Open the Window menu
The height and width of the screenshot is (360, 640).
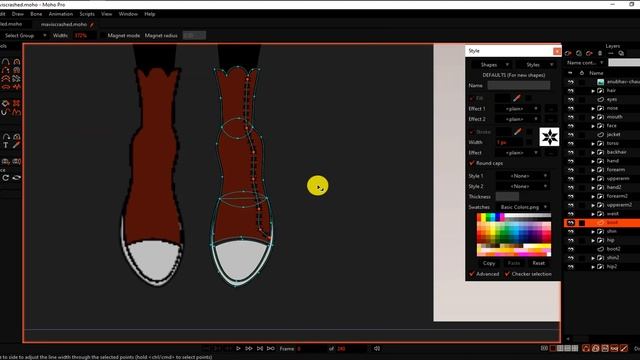pyautogui.click(x=128, y=14)
